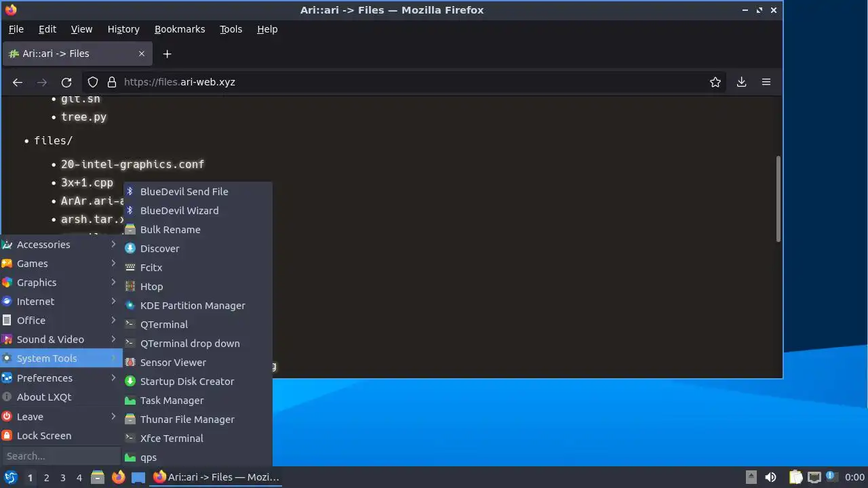
Task: Open the tree.py file link
Action: [84, 117]
